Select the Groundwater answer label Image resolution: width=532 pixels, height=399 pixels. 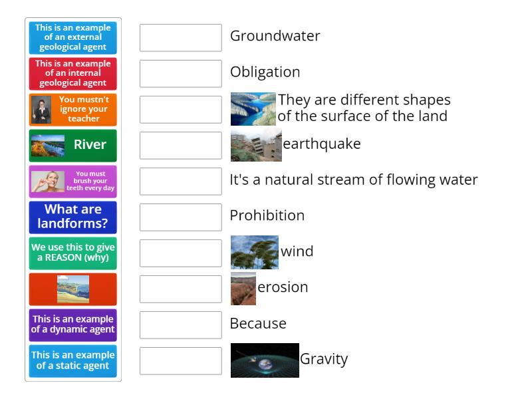(x=275, y=37)
